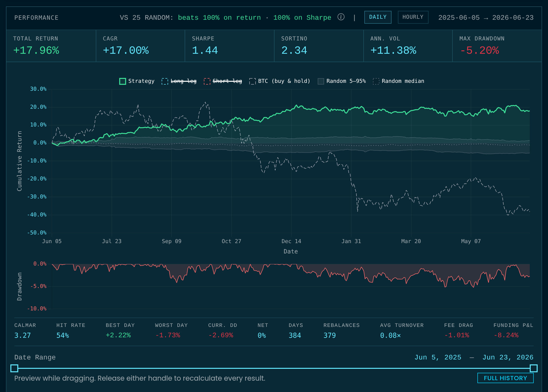Click the NET value 0%
This screenshot has height=392, width=548.
(262, 335)
